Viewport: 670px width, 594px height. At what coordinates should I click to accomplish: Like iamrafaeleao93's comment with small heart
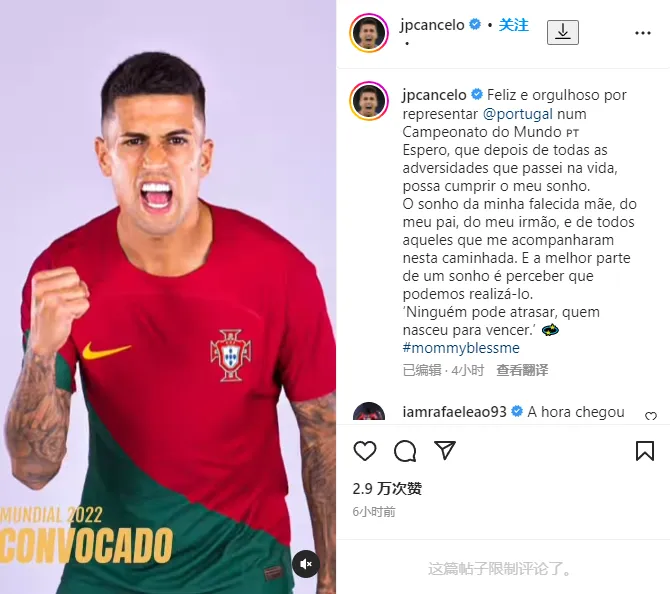pyautogui.click(x=651, y=416)
